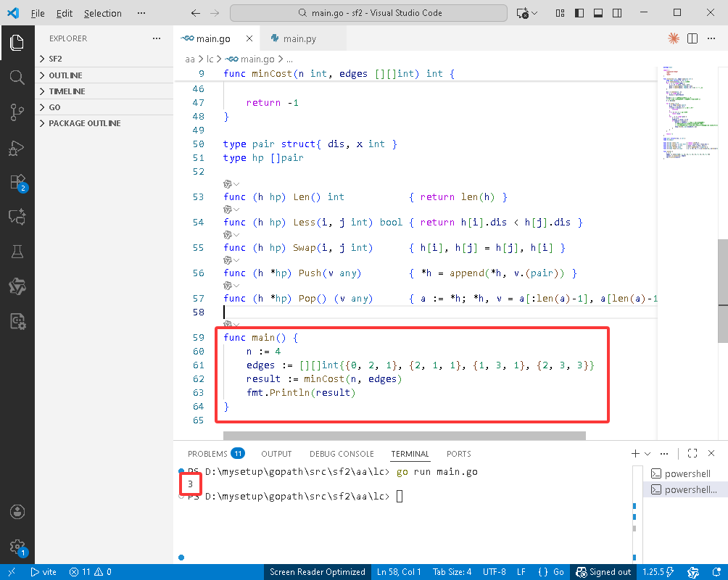This screenshot has width=728, height=580.
Task: Click the UTF-8 encoding status item
Action: pos(496,572)
